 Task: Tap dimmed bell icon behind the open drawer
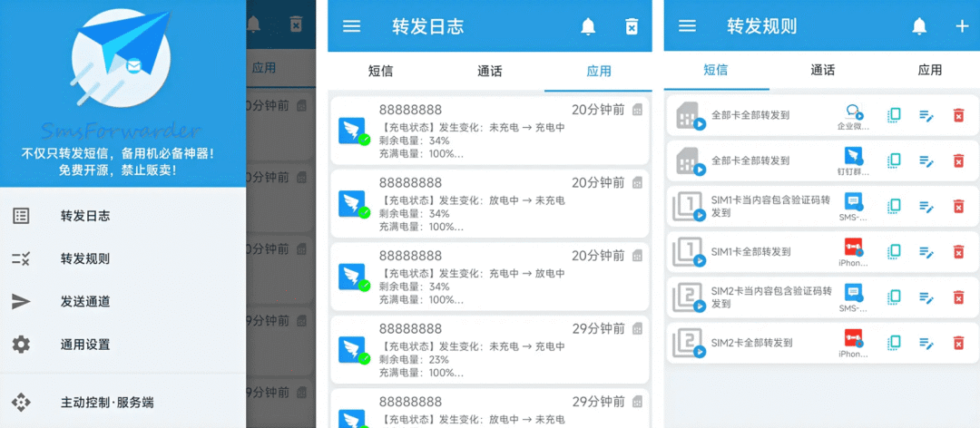tap(253, 24)
